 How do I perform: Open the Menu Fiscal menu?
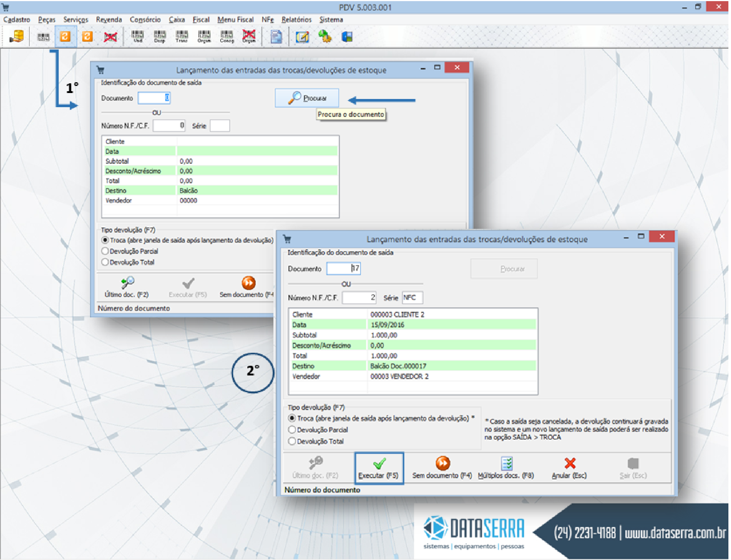coord(235,20)
